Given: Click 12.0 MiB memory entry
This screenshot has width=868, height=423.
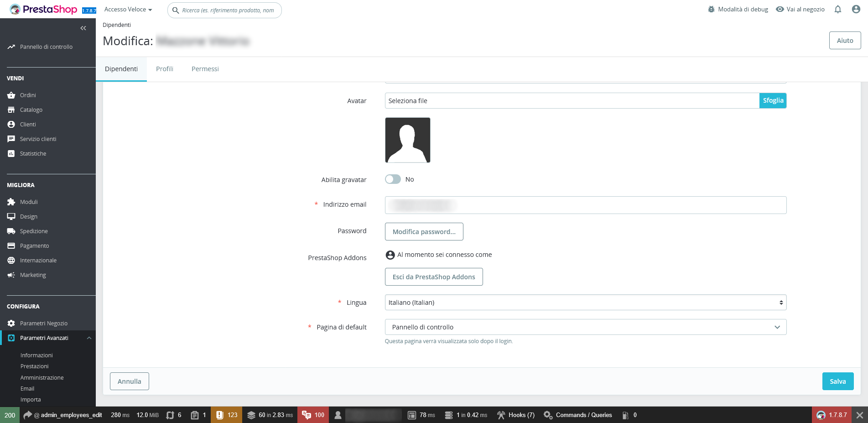Looking at the screenshot, I should [x=148, y=415].
